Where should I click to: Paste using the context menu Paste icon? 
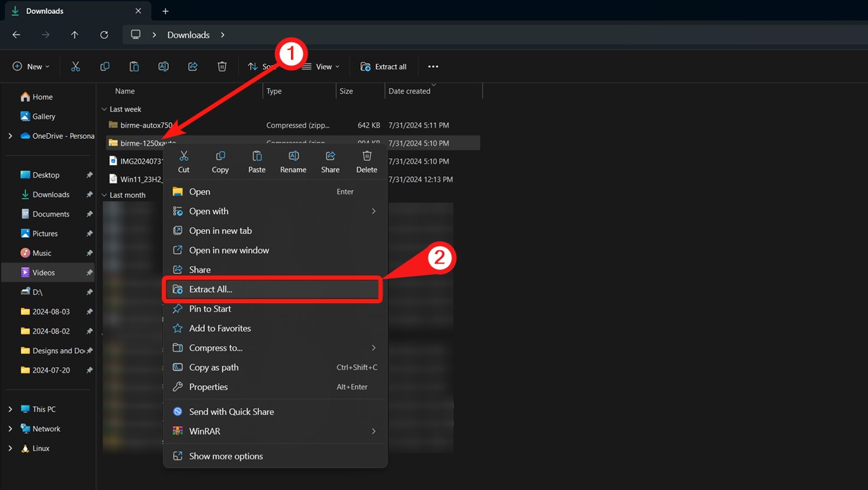coord(256,161)
